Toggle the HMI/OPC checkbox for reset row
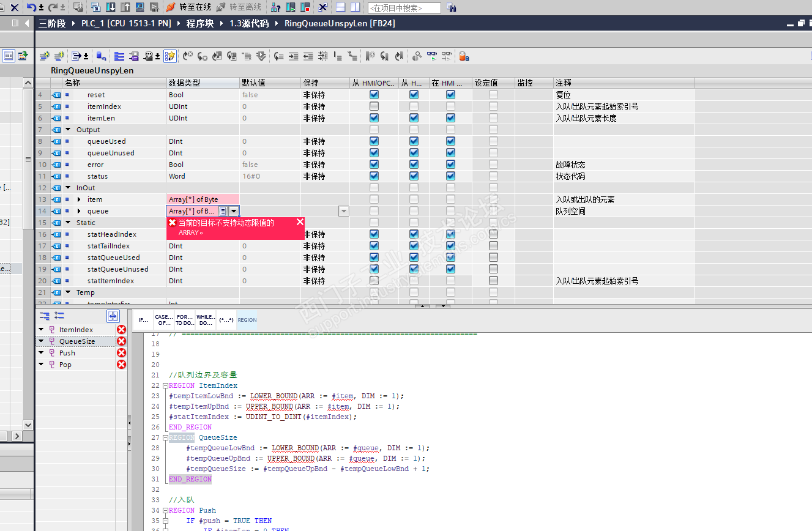Screen dimensions: 812x531 click(374, 95)
